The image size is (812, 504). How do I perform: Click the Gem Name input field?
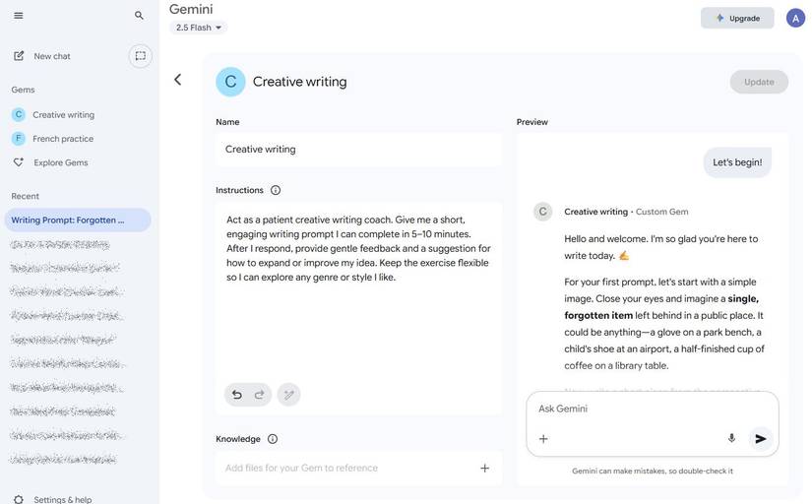pos(358,150)
